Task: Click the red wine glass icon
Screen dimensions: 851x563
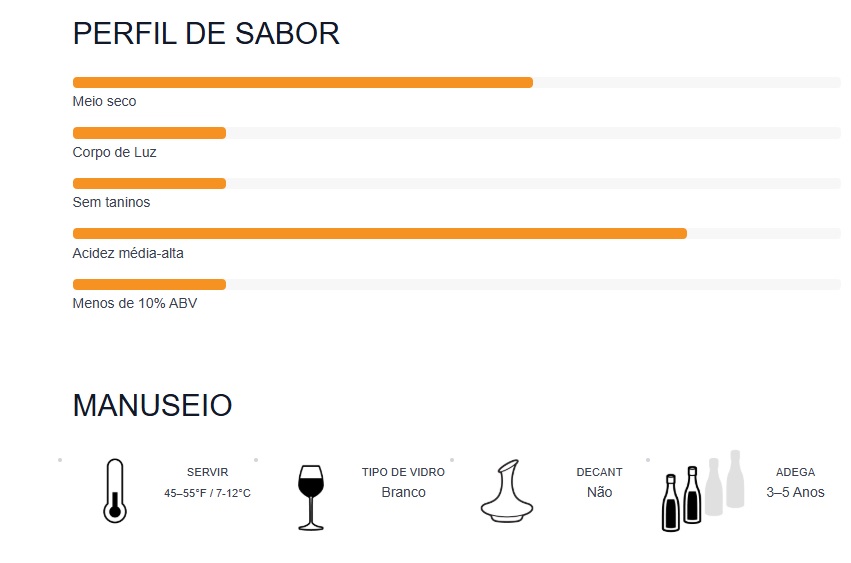Action: 311,497
